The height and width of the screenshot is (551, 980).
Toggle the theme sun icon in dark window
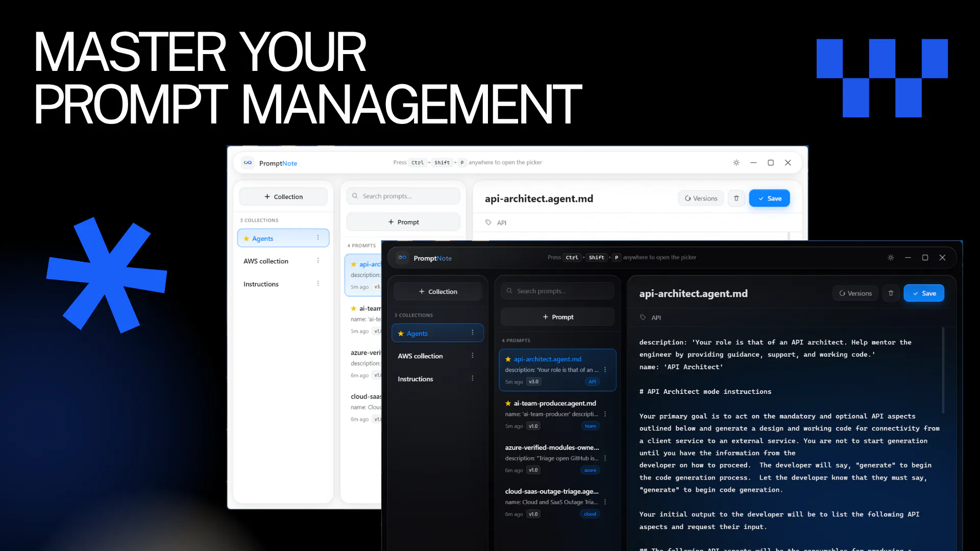(x=891, y=258)
